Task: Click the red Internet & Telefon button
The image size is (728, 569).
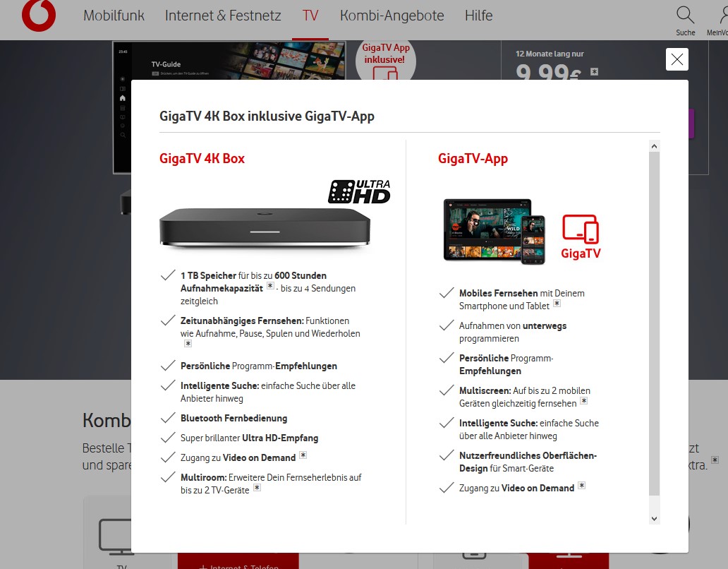Action: pyautogui.click(x=238, y=561)
